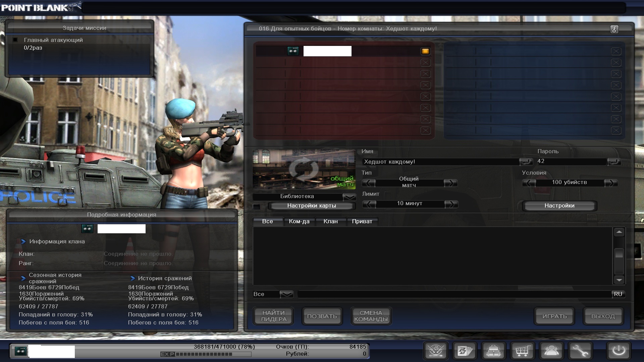Decrease the Лимит time with left arrow
This screenshot has height=362, width=644.
pyautogui.click(x=369, y=204)
